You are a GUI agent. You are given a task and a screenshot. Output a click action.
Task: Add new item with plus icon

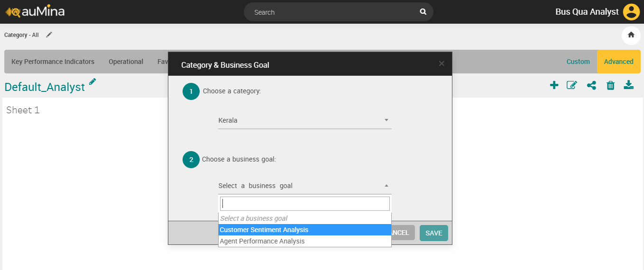554,85
